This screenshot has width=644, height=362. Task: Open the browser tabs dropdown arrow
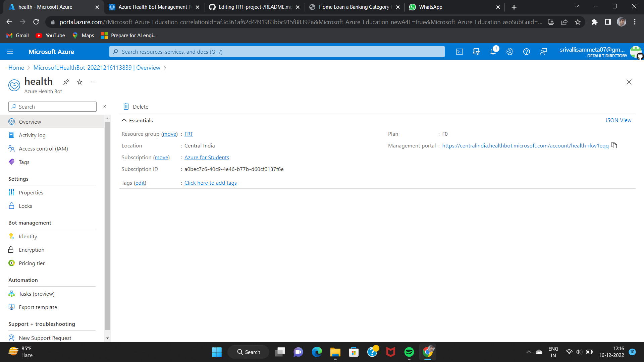[577, 6]
